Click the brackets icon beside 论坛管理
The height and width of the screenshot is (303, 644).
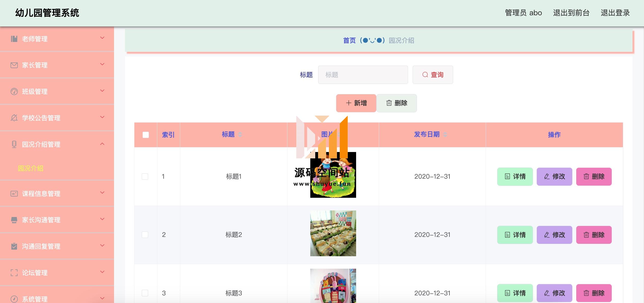coord(14,273)
